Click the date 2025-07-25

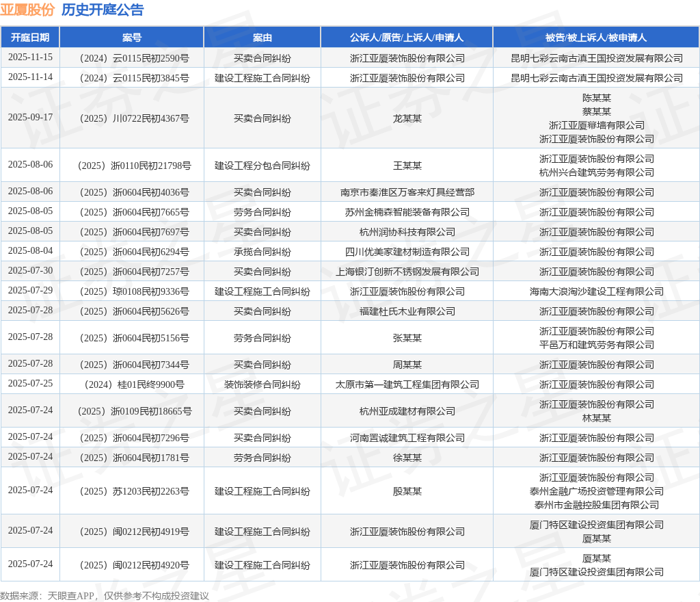point(30,383)
